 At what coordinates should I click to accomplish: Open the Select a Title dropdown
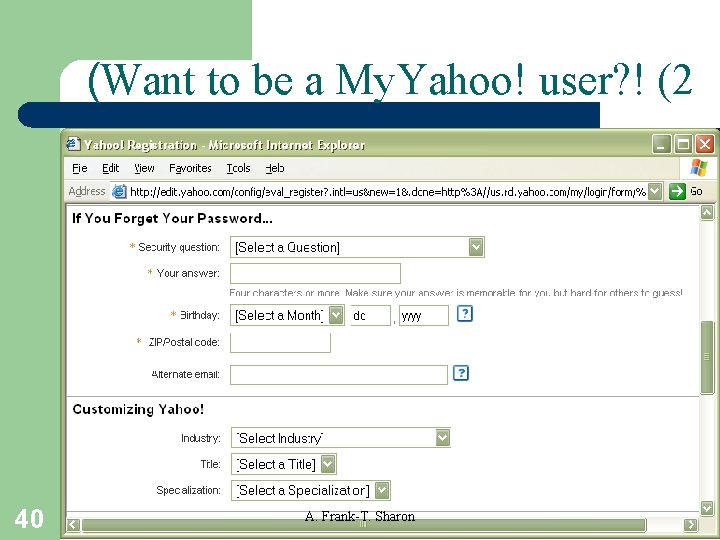(284, 464)
